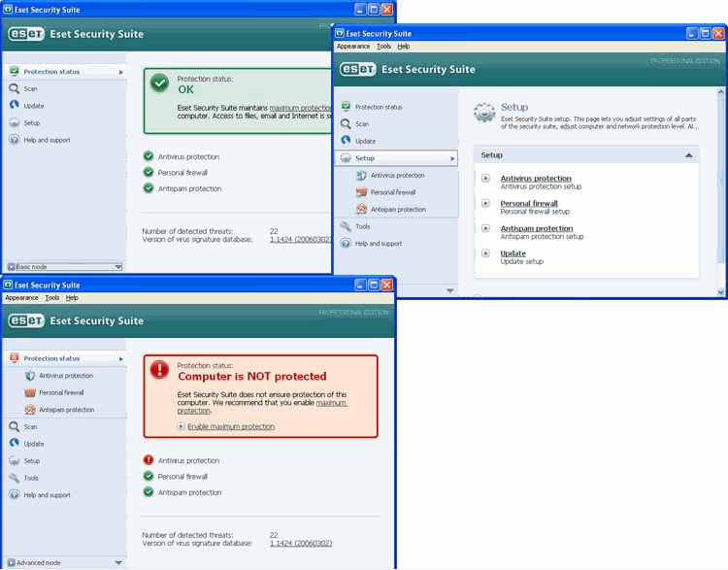Collapse the Setup panel using its header arrow
This screenshot has width=728, height=570.
point(688,155)
